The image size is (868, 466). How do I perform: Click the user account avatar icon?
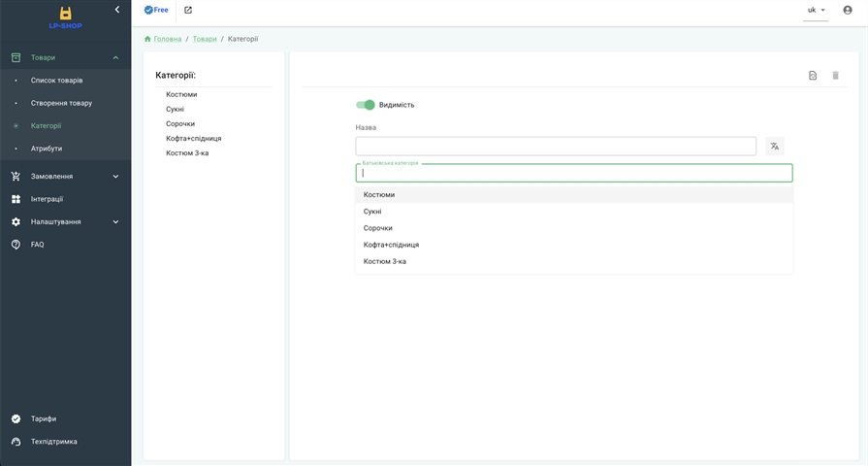[x=848, y=11]
